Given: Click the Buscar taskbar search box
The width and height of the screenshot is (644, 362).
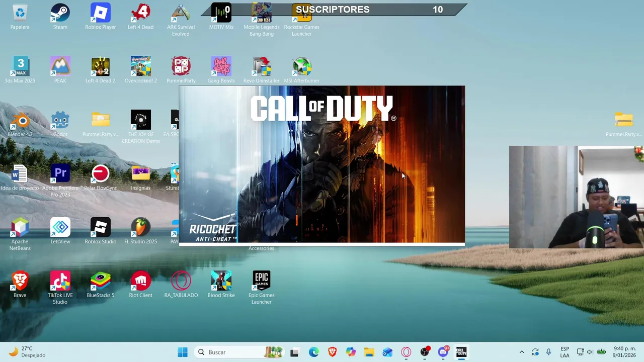Looking at the screenshot, I should click(x=240, y=352).
